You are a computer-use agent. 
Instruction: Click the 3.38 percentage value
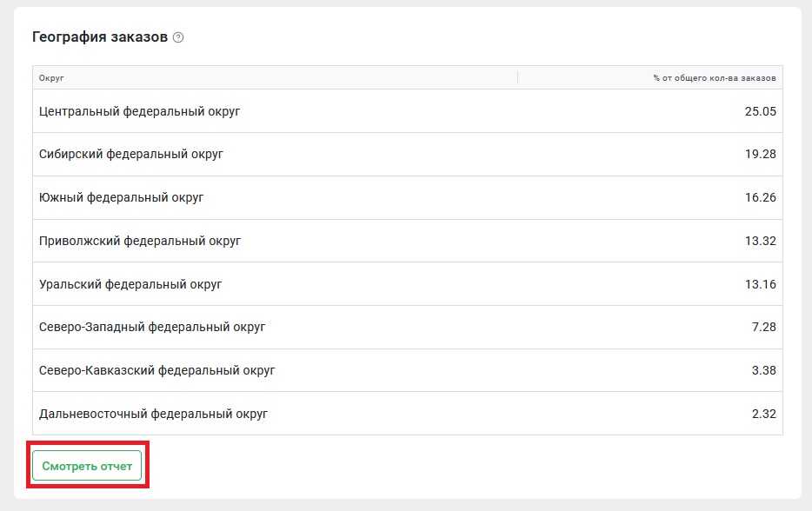(764, 371)
